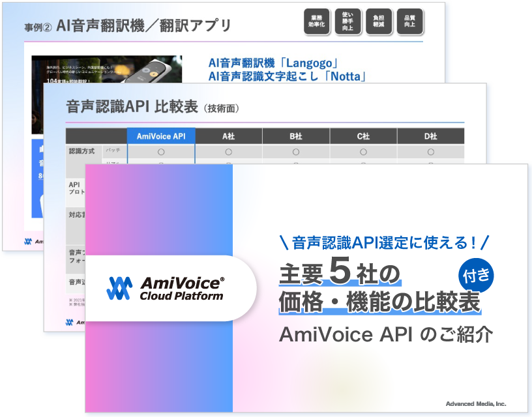Image resolution: width=532 pixels, height=417 pixels.
Task: Click the 業務効率化 badge
Action: click(316, 22)
